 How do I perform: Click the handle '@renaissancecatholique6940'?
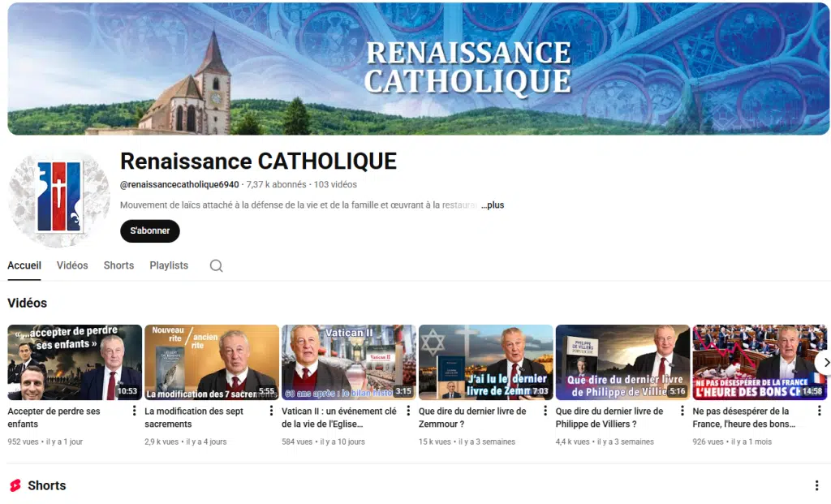tap(179, 184)
